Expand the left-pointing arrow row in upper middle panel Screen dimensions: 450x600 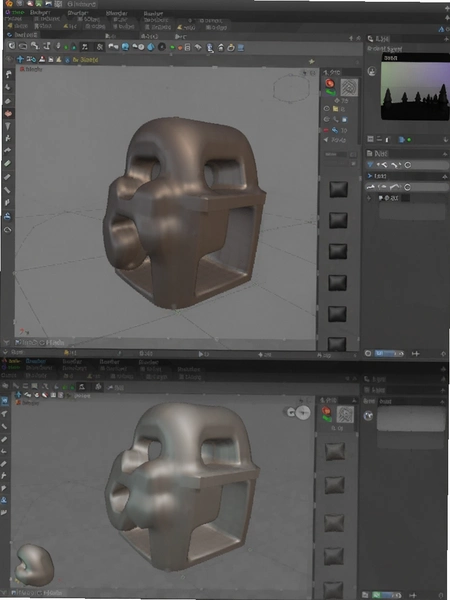coord(326,140)
